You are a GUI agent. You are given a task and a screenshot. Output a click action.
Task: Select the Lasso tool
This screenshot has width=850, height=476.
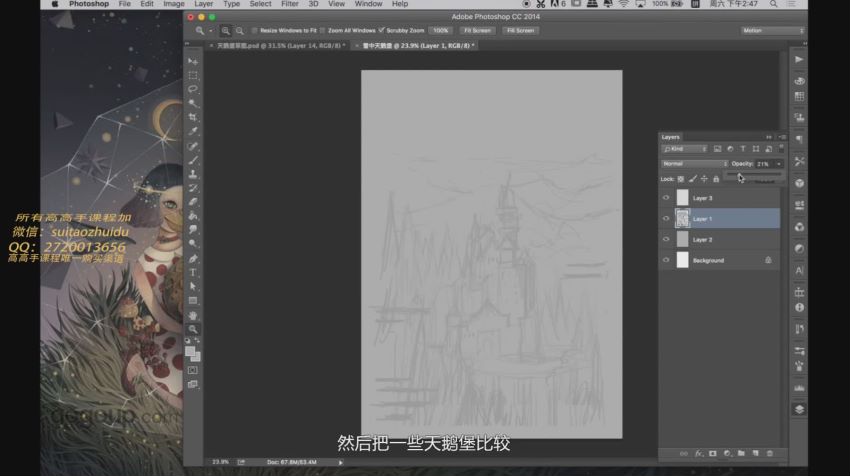[193, 89]
